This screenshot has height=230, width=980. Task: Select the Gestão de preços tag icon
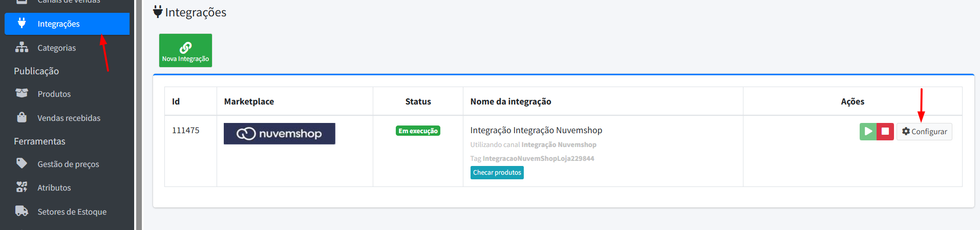point(22,163)
